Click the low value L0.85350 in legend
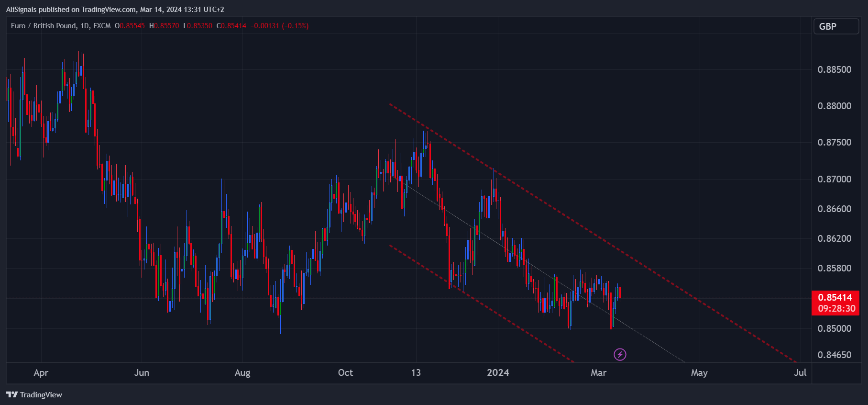868x405 pixels. [x=198, y=26]
